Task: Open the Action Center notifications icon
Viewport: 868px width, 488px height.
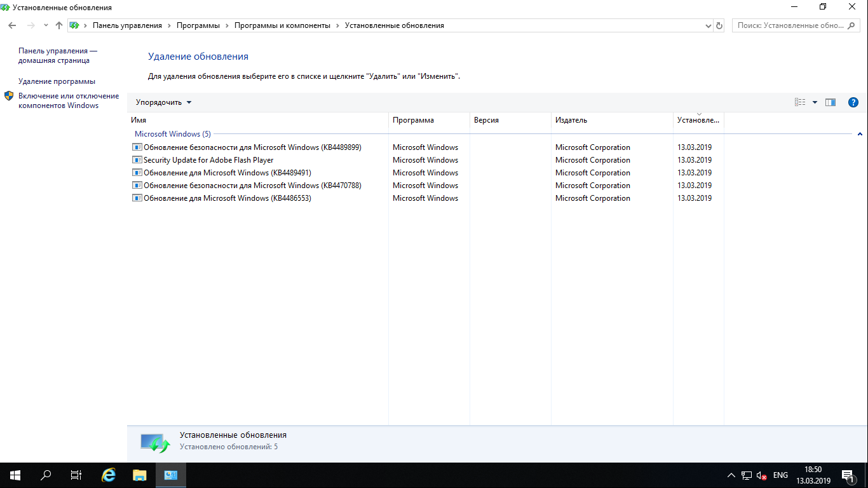Action: 847,475
